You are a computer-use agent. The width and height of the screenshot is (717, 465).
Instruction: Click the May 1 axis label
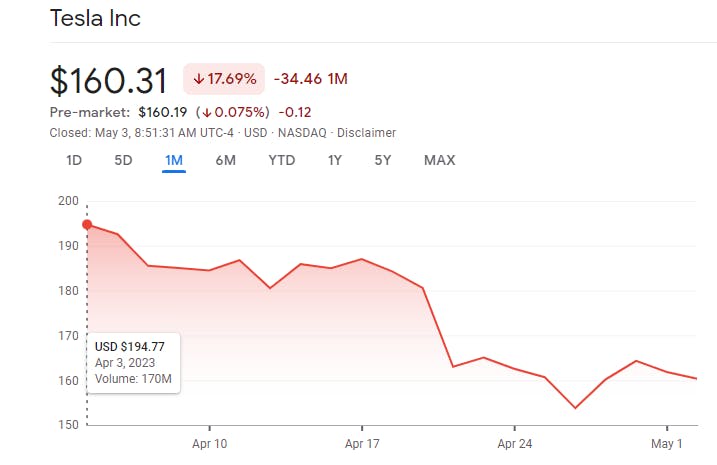coord(666,442)
